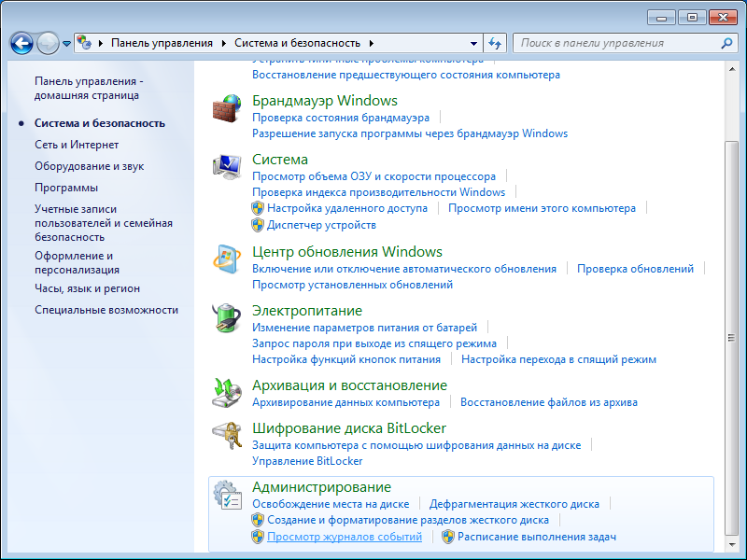Click the Refresh button beside address bar
The height and width of the screenshot is (560, 747).
click(495, 43)
